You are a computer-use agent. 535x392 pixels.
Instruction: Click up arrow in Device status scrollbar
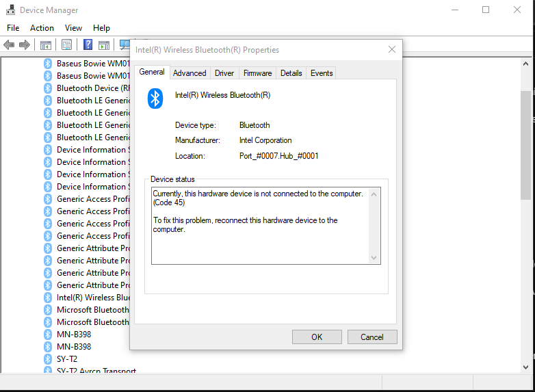point(374,194)
